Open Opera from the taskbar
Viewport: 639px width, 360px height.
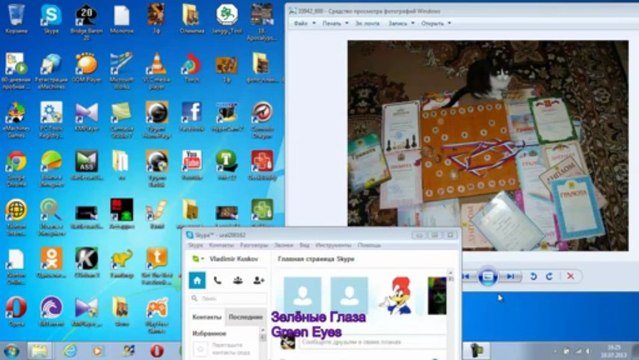click(157, 351)
